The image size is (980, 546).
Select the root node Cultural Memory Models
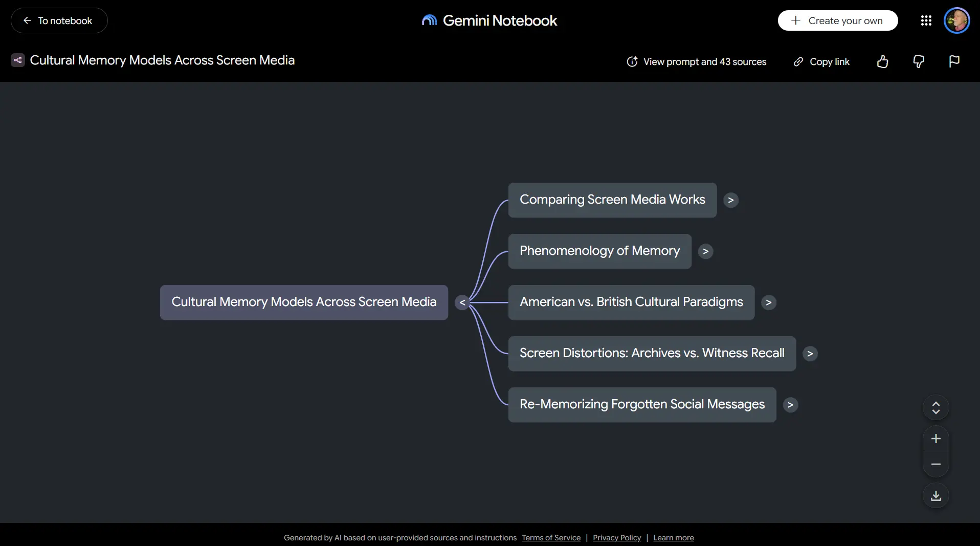click(304, 302)
